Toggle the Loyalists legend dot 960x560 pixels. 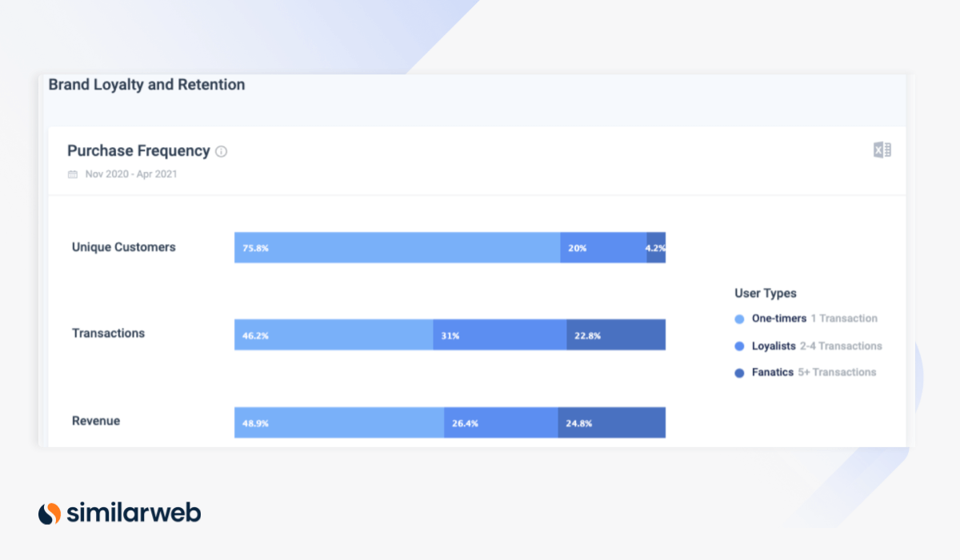pyautogui.click(x=739, y=347)
